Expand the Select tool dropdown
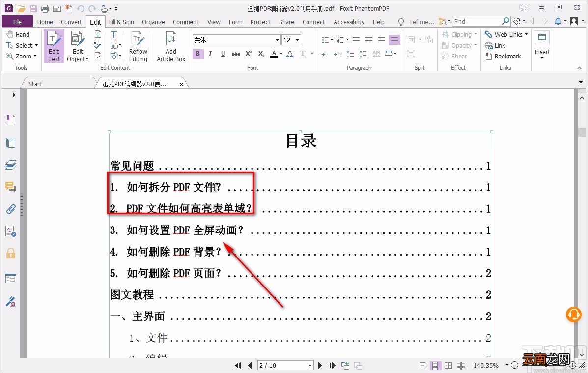 click(x=36, y=45)
